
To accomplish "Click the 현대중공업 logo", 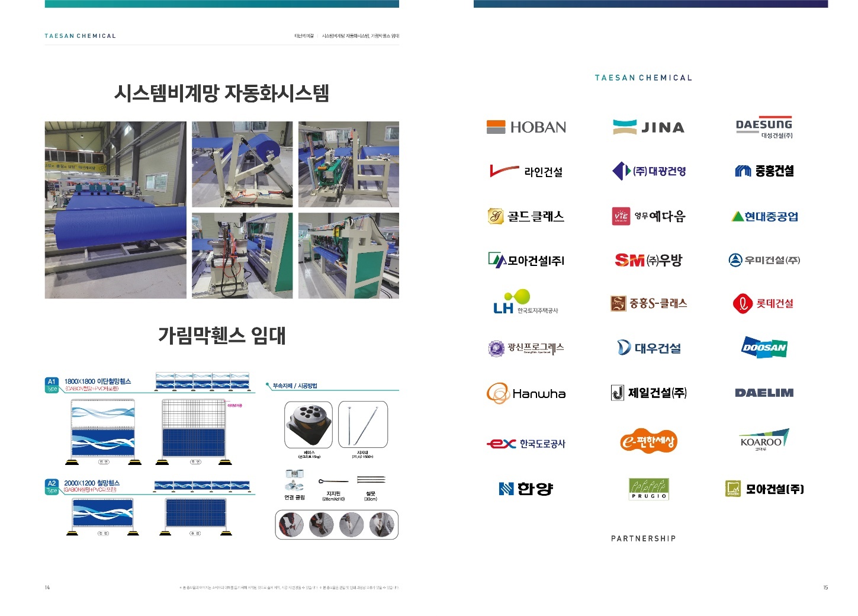I will tap(764, 216).
